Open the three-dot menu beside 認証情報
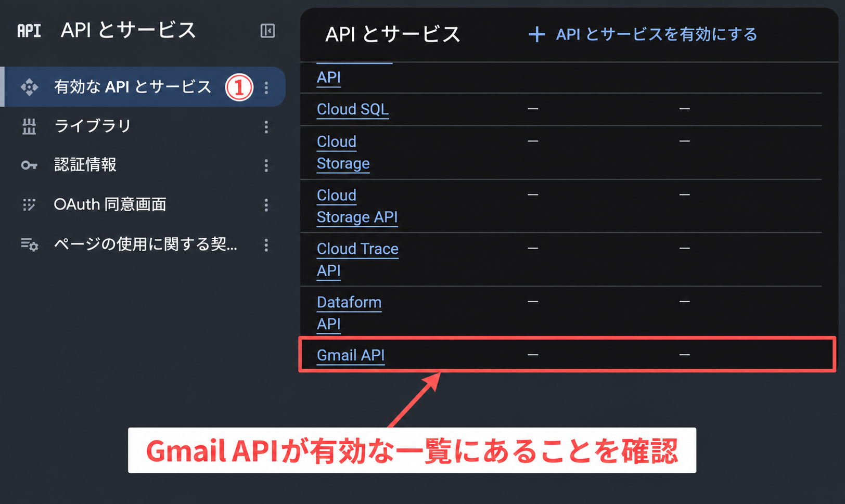The image size is (845, 504). pyautogui.click(x=266, y=165)
